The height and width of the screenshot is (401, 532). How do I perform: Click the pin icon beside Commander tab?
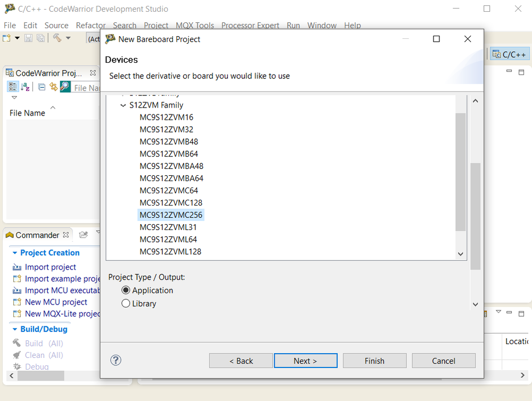84,235
